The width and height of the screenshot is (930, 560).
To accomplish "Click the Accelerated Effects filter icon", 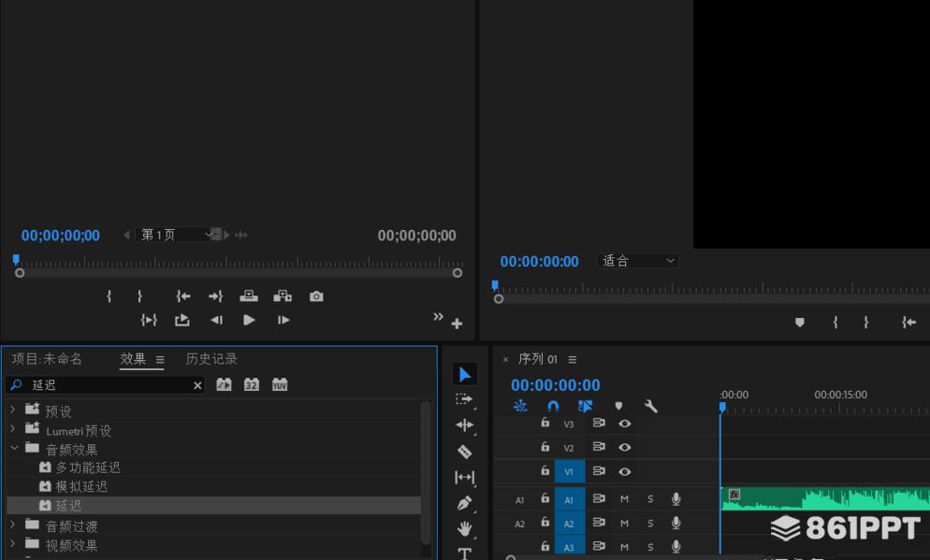I will click(224, 384).
